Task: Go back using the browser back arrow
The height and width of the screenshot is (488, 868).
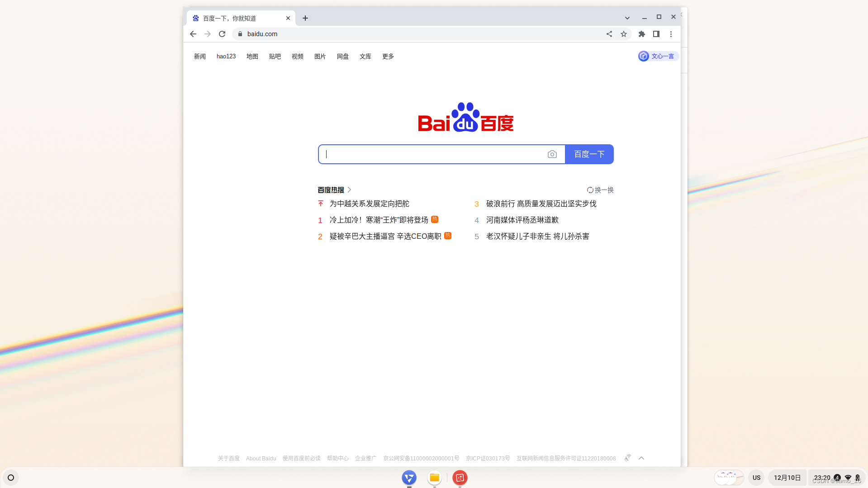Action: coord(193,34)
